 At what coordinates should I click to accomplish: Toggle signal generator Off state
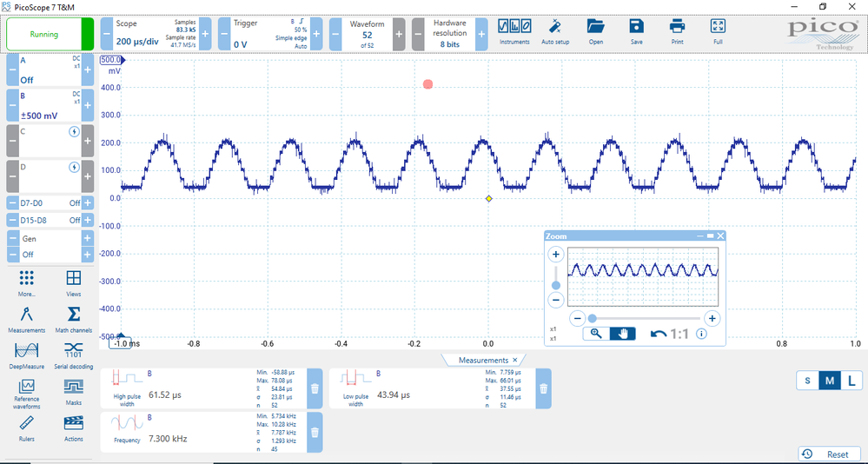[x=50, y=255]
